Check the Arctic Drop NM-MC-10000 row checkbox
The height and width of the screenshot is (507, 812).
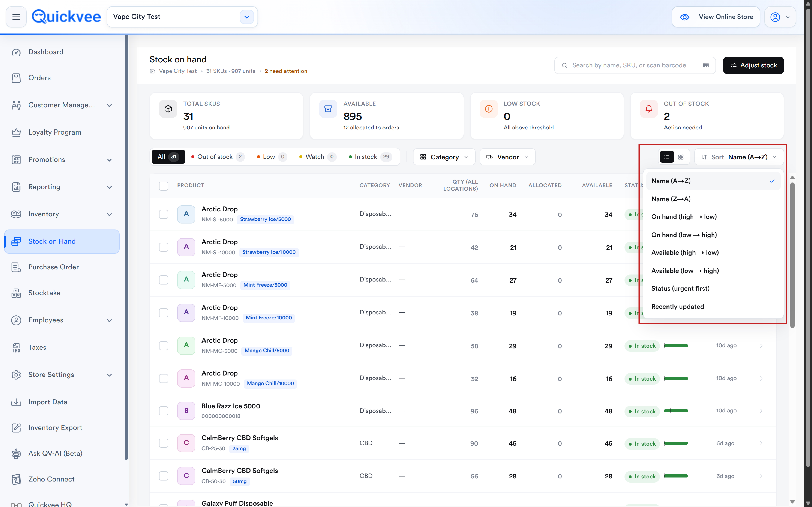164,379
